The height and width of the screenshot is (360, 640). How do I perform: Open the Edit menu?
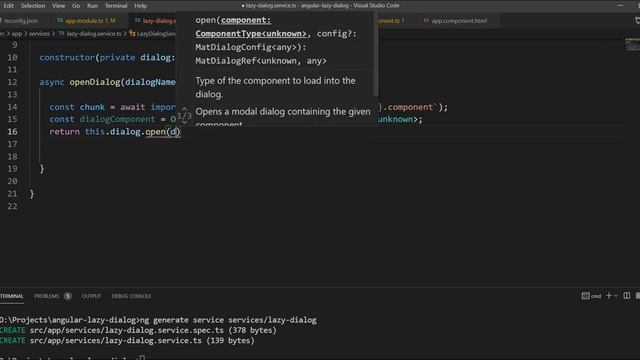pos(8,6)
